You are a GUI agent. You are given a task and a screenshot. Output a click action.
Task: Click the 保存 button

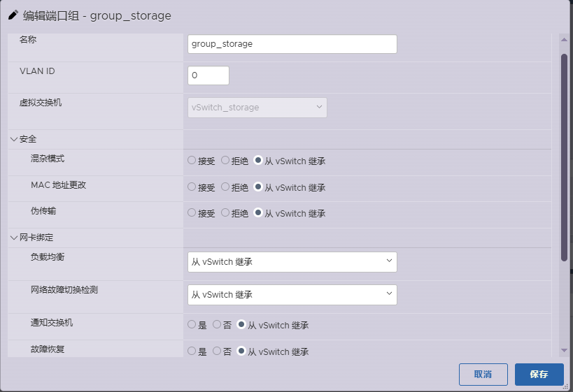[x=539, y=375]
